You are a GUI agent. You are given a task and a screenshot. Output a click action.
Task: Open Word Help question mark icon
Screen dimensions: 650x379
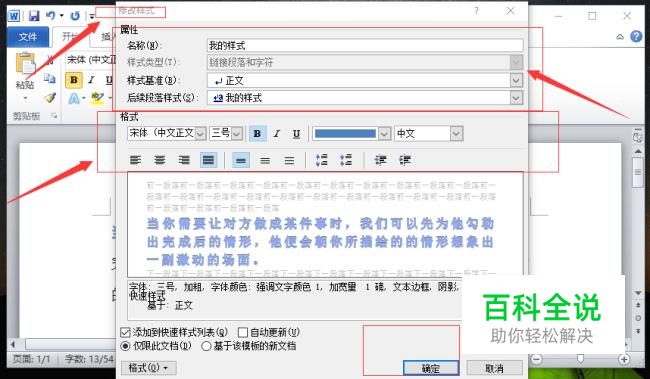(x=636, y=36)
